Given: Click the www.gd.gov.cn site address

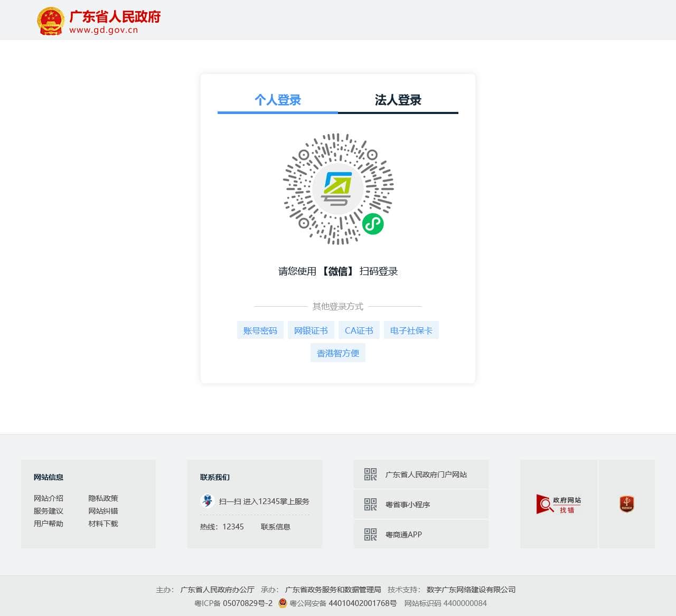Looking at the screenshot, I should pyautogui.click(x=104, y=30).
